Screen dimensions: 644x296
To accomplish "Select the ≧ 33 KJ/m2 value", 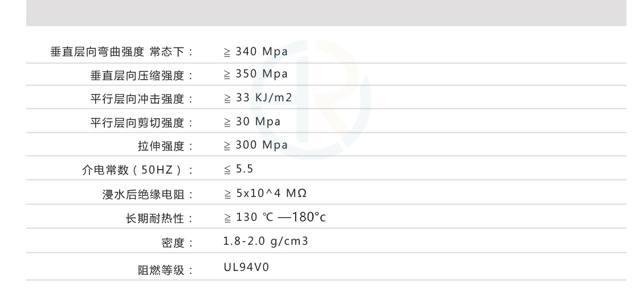I will pyautogui.click(x=258, y=97).
